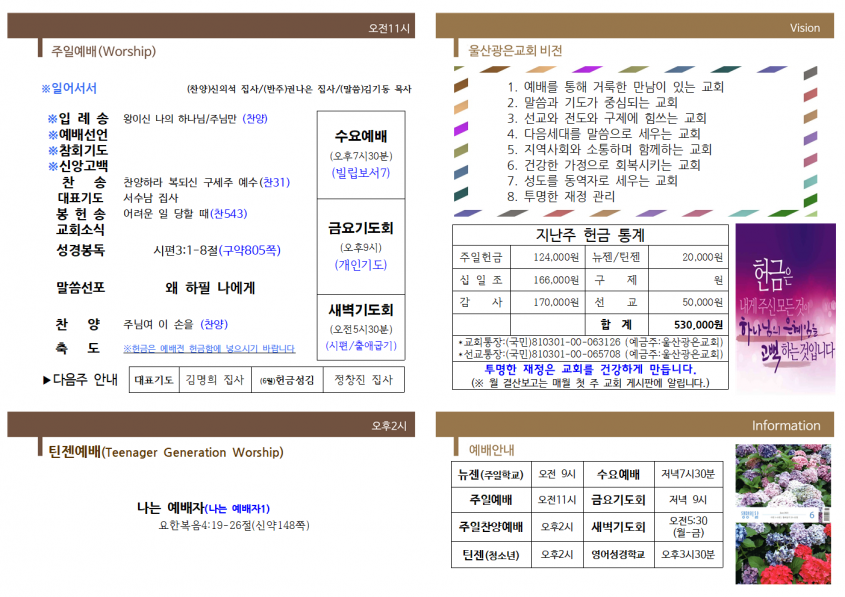Click the 틴젠예배 Teenager Generation Worship heading
Screen dimensions: 845x597
click(166, 452)
